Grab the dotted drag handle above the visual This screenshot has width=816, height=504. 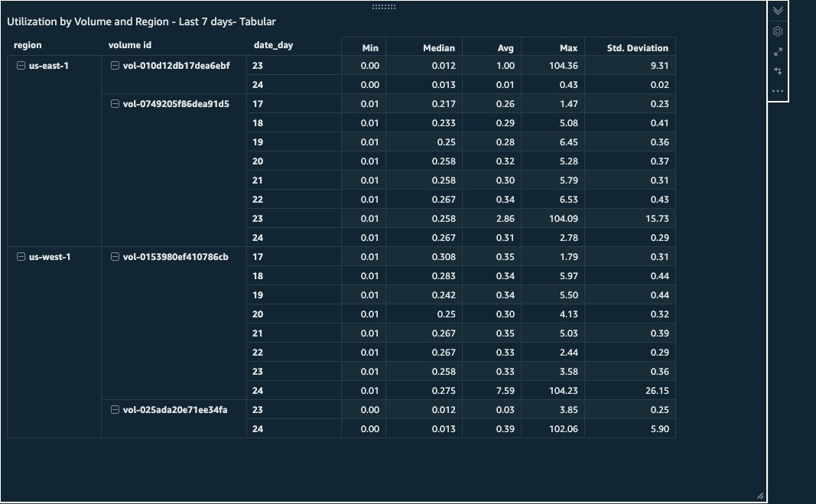(385, 6)
